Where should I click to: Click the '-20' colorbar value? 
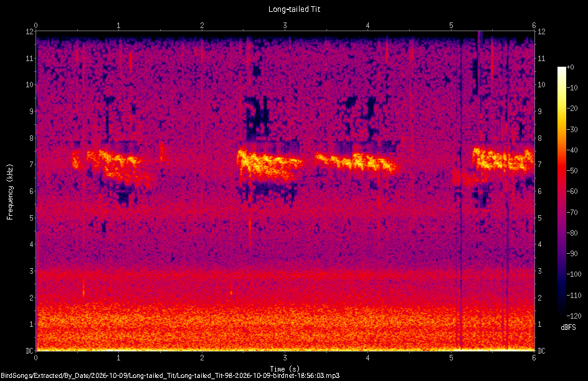(572, 109)
